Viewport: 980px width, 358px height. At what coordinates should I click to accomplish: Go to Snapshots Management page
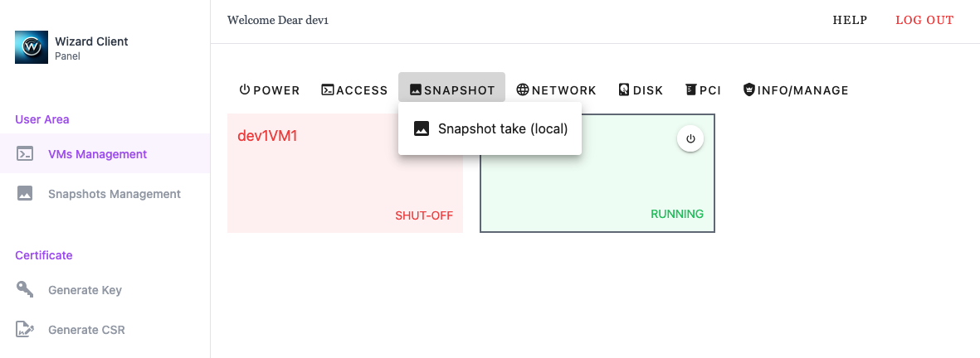(114, 194)
